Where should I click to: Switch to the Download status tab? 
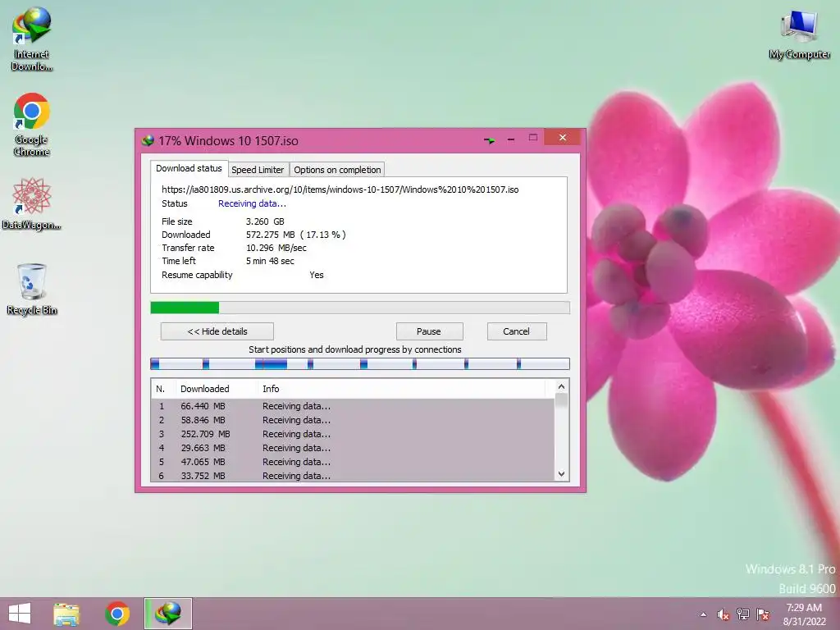point(189,168)
